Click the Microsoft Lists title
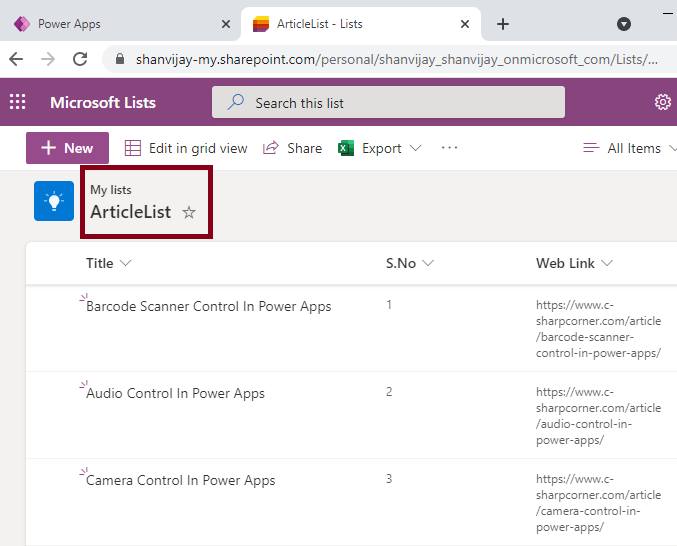This screenshot has height=546, width=677. click(x=103, y=102)
